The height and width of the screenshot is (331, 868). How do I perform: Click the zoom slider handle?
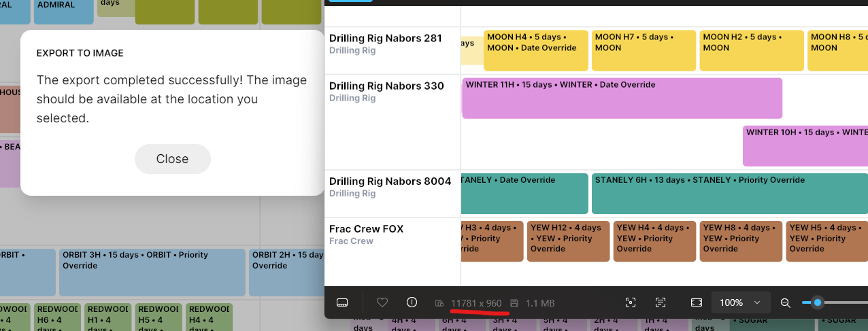point(818,302)
